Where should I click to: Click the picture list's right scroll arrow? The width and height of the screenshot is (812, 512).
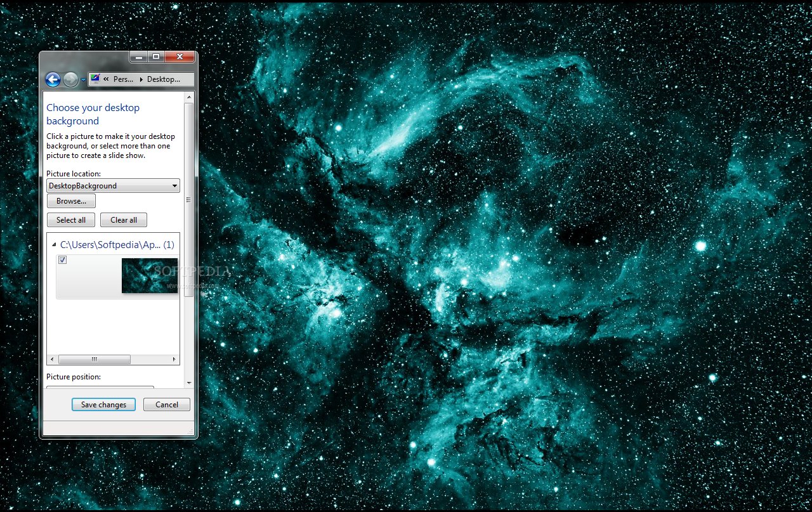coord(174,360)
